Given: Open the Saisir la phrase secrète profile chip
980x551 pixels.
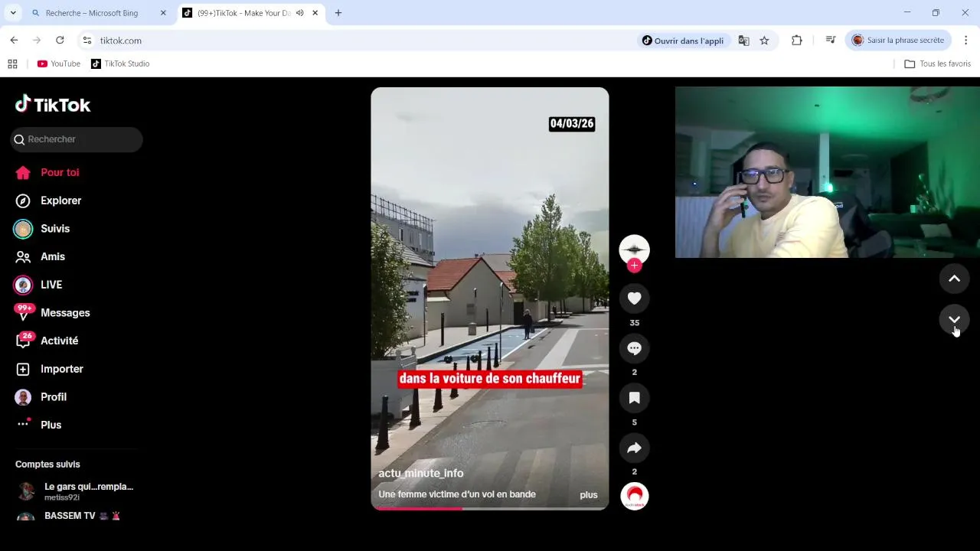Looking at the screenshot, I should pos(899,41).
